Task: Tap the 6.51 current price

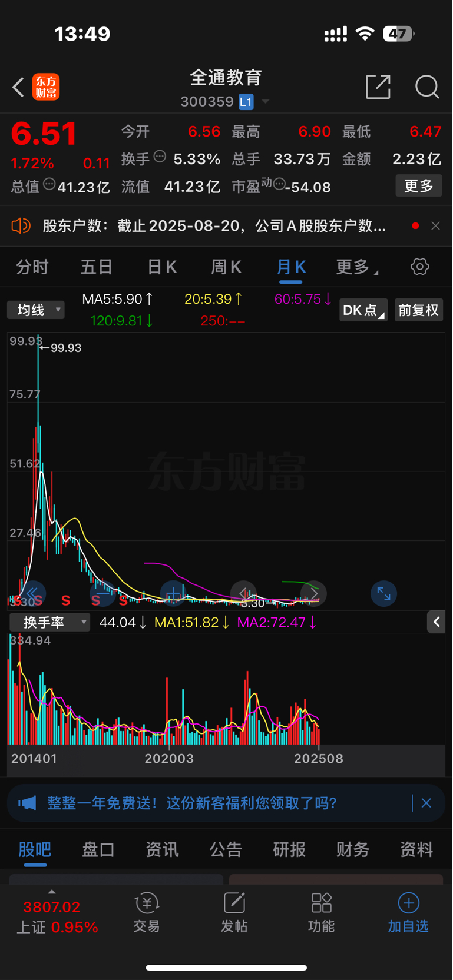Action: (x=44, y=134)
